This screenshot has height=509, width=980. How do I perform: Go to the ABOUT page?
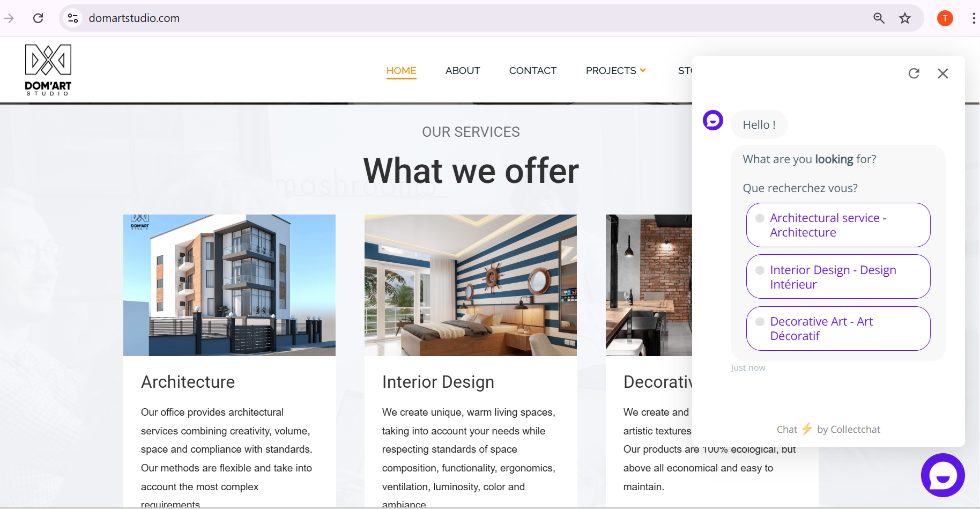tap(463, 71)
